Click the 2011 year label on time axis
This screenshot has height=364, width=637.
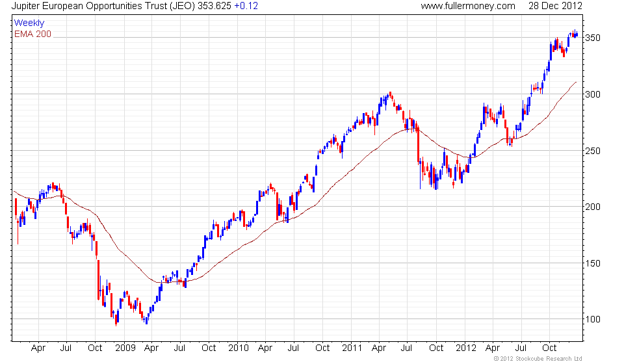352,348
